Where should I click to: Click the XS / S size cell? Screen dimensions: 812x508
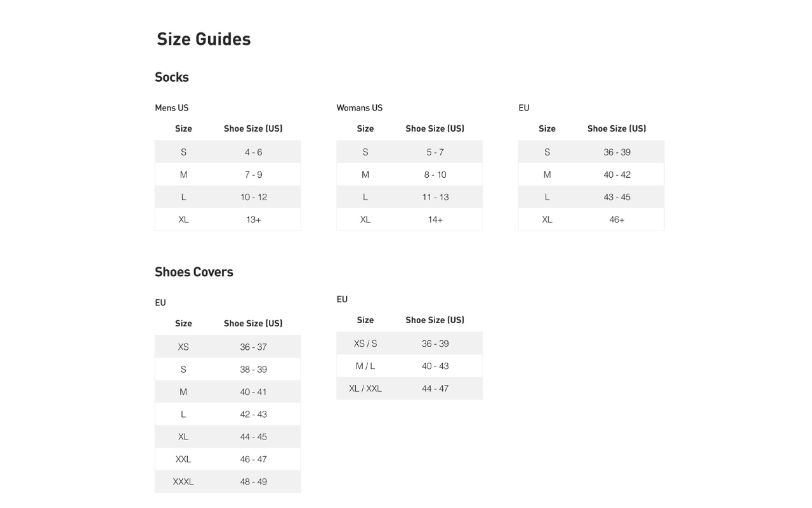click(x=365, y=344)
